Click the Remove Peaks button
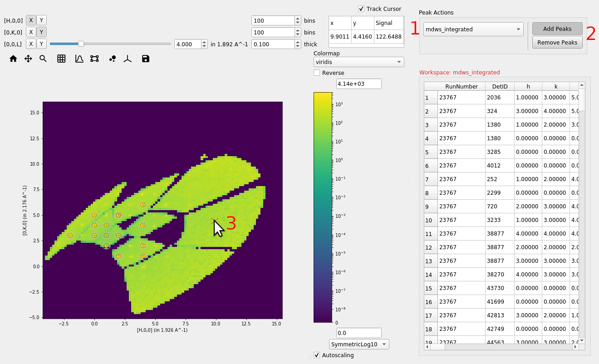The image size is (599, 364). pyautogui.click(x=557, y=42)
